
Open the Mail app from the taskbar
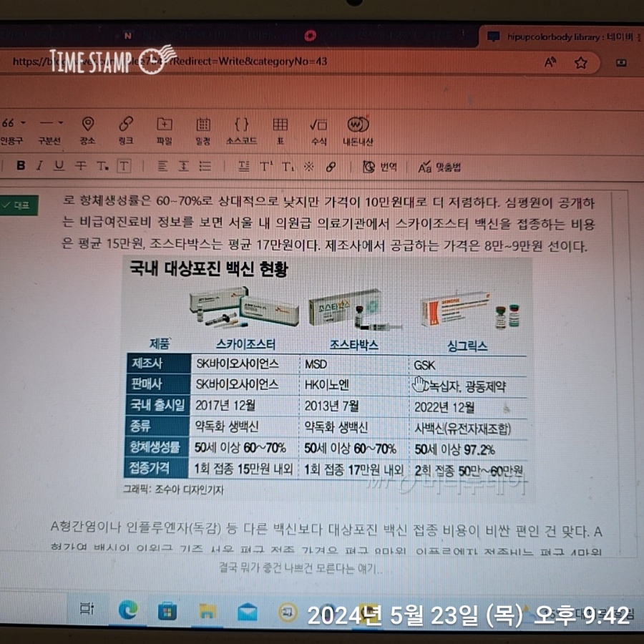tap(248, 613)
